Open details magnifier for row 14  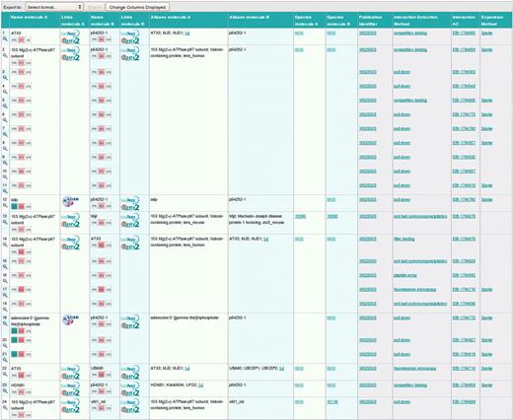pos(5,245)
